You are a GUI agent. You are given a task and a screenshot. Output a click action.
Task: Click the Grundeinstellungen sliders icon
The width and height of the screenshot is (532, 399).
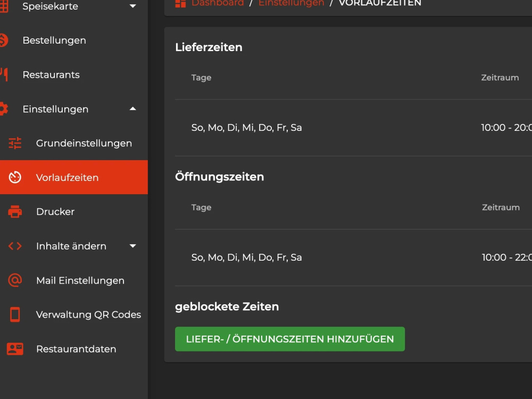pos(15,143)
